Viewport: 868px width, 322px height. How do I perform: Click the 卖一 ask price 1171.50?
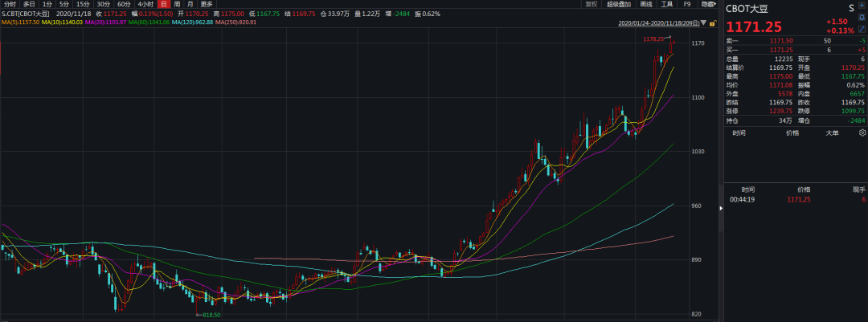point(781,41)
